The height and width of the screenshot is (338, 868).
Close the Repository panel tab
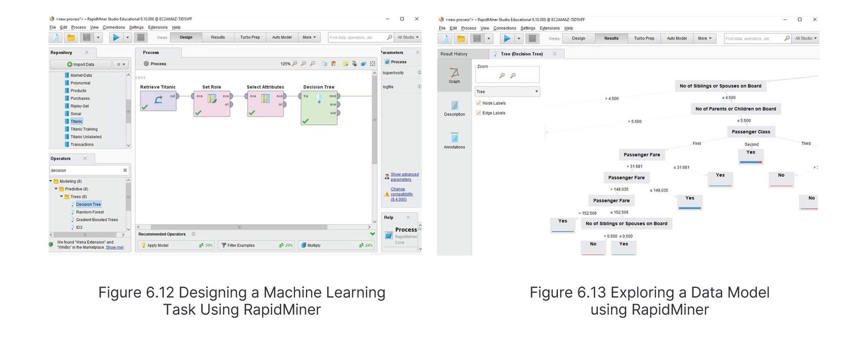[x=86, y=52]
